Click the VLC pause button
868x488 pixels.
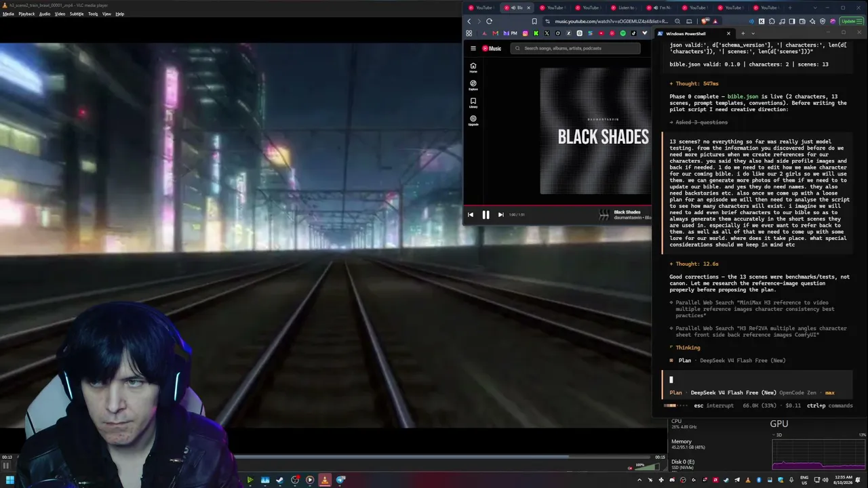click(x=6, y=465)
